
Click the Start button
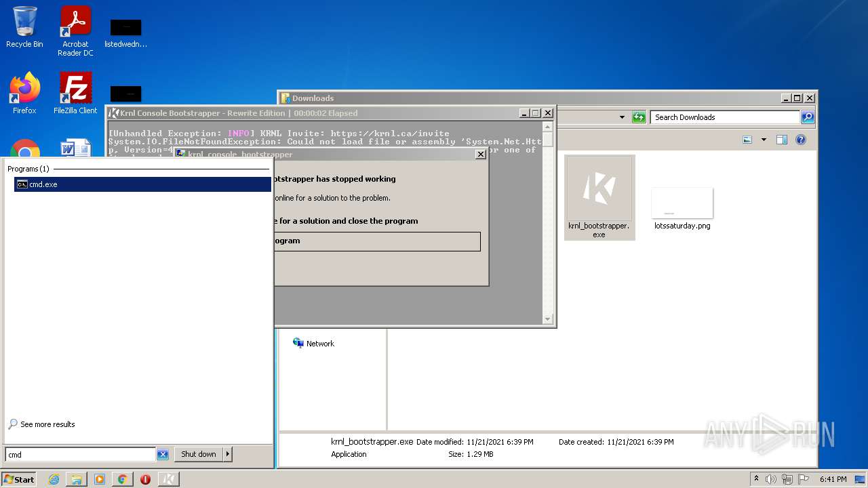tap(19, 479)
